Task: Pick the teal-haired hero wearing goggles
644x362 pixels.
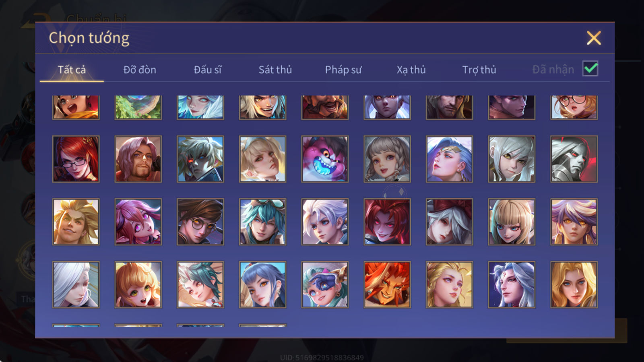Action: coord(262,222)
